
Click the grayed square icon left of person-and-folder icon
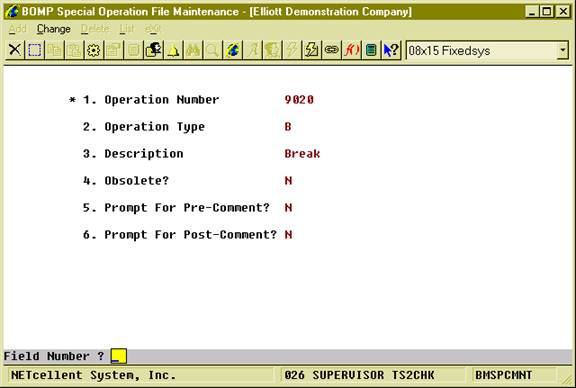pos(134,50)
